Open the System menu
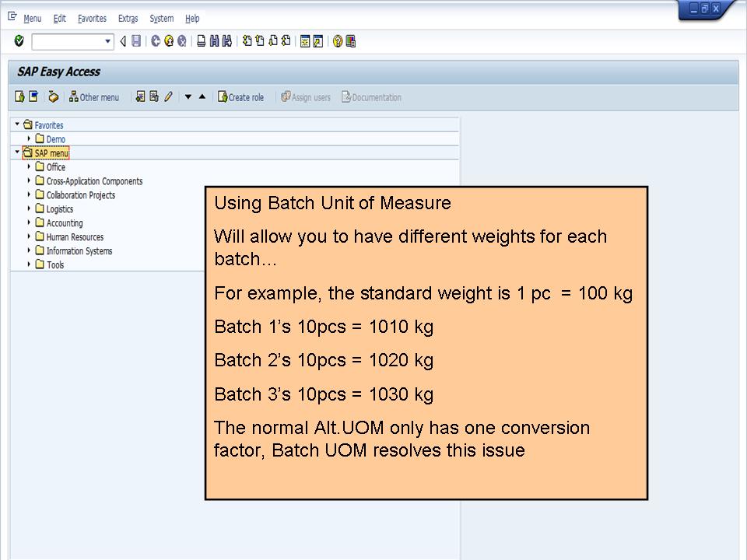747x560 pixels. tap(162, 18)
